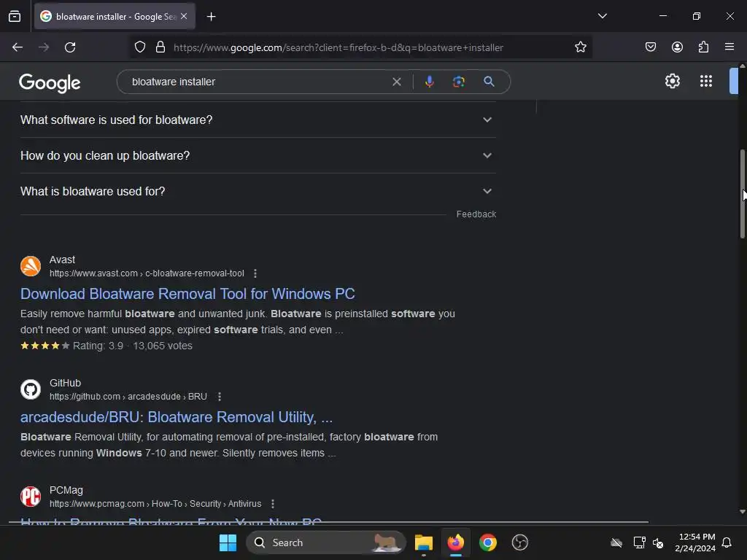747x560 pixels.
Task: Open Firefox application hamburger menu
Action: pos(729,47)
